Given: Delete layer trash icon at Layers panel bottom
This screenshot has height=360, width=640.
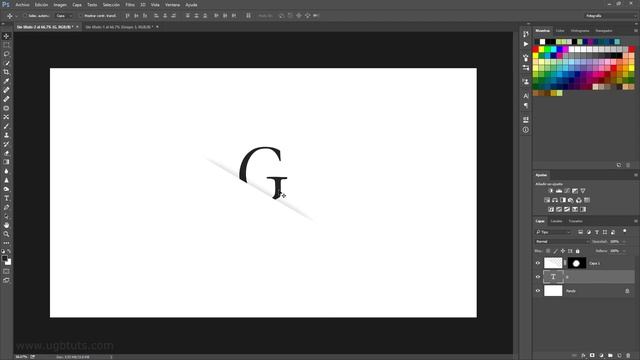Looking at the screenshot, I should click(628, 356).
